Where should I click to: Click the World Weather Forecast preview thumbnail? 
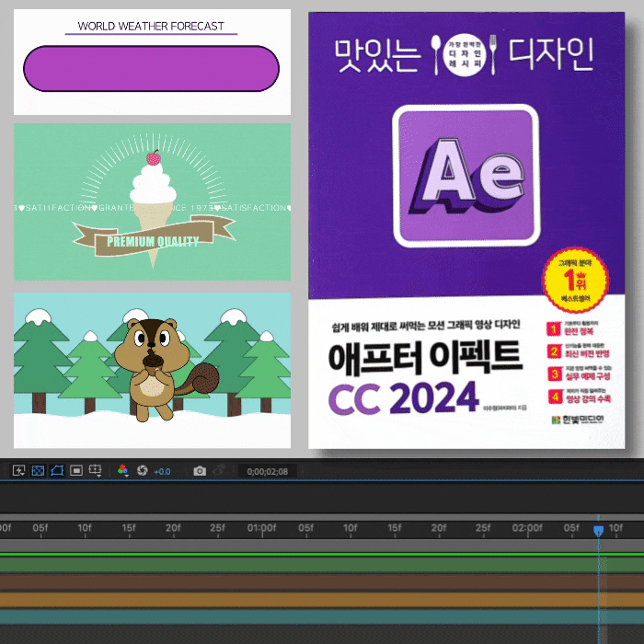point(152,62)
